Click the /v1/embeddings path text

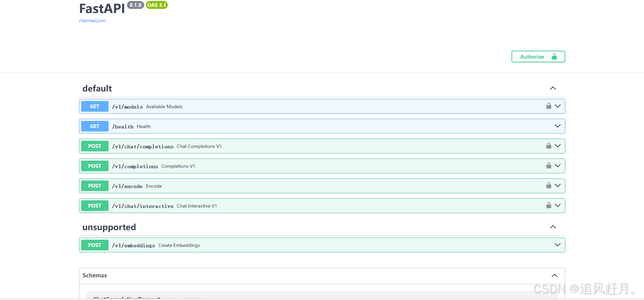[x=134, y=246]
